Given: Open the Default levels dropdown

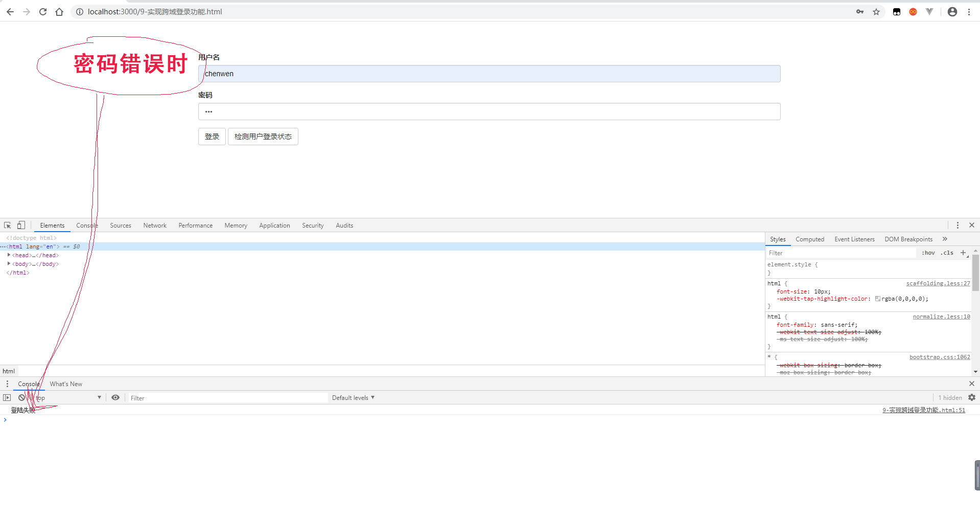Looking at the screenshot, I should [354, 397].
